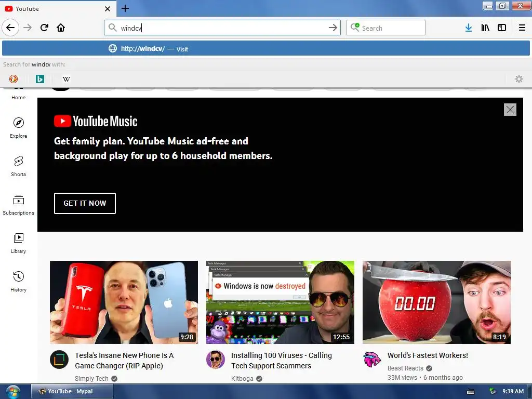Open Installing 100 Viruses title link
This screenshot has width=532, height=399.
click(281, 361)
